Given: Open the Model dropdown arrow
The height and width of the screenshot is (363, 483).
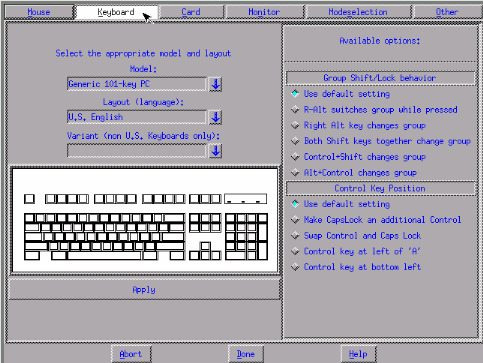Looking at the screenshot, I should (x=215, y=84).
